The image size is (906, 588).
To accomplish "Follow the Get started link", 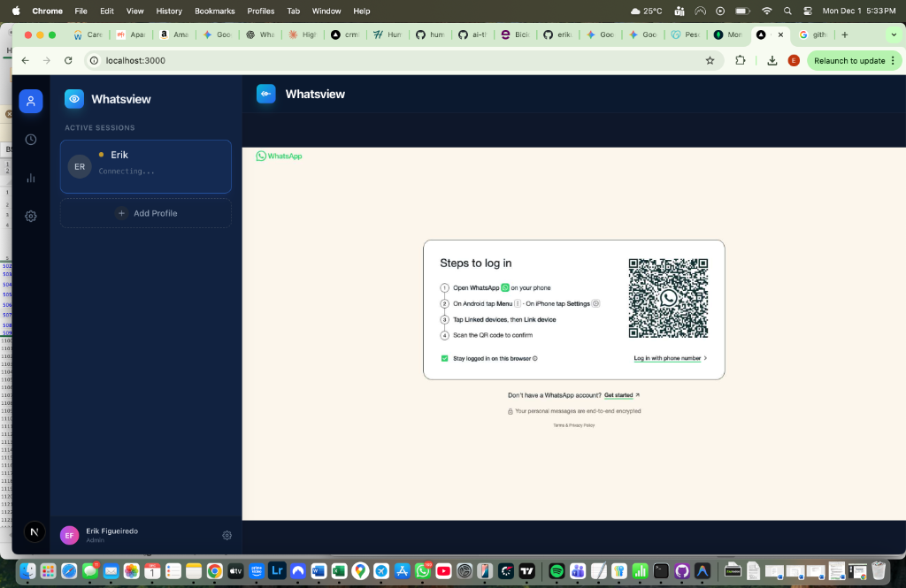I will pyautogui.click(x=618, y=395).
